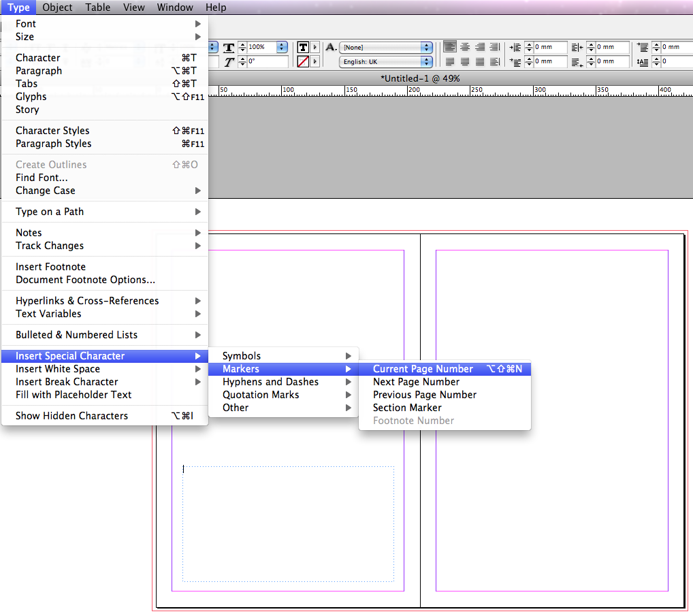Open the character style [None] dropdown
The height and width of the screenshot is (616, 693).
tap(385, 48)
